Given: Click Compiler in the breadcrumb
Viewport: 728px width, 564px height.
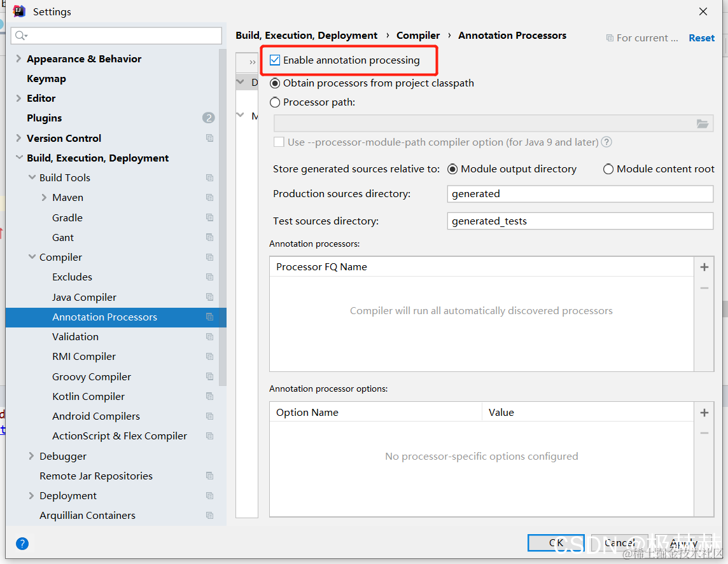Looking at the screenshot, I should coord(418,35).
